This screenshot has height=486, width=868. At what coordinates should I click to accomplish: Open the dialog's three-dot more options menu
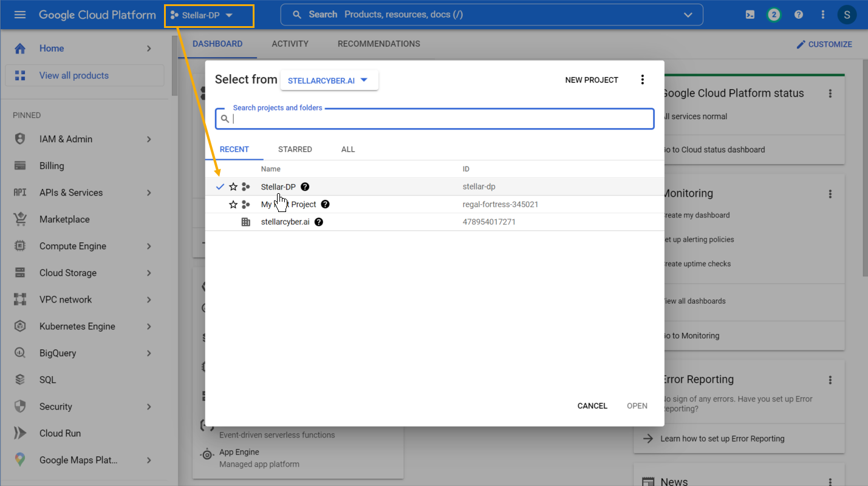pyautogui.click(x=643, y=80)
